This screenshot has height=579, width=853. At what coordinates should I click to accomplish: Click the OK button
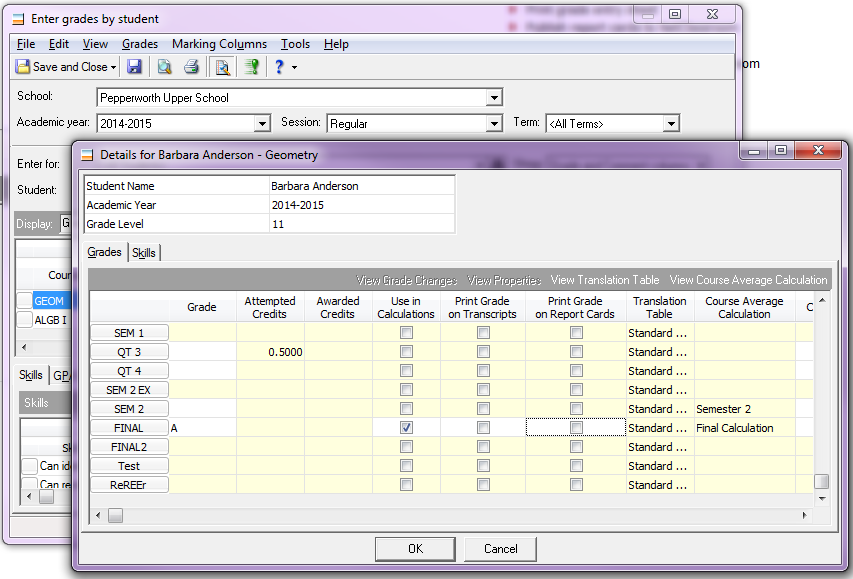(415, 549)
